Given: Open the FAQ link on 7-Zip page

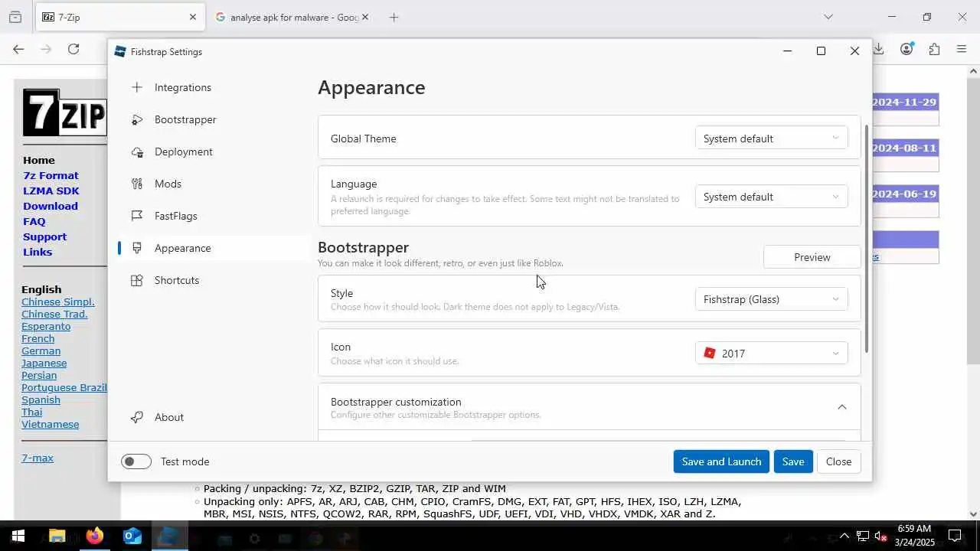Looking at the screenshot, I should [34, 221].
